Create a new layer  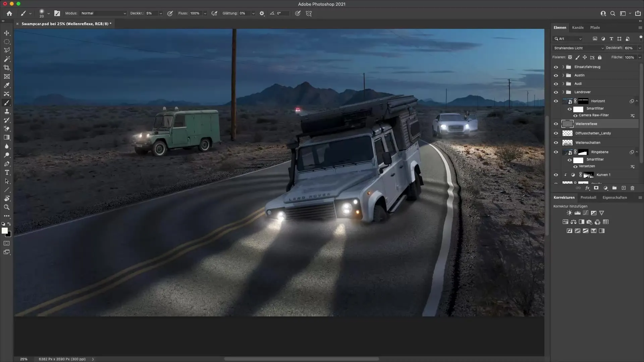(624, 188)
